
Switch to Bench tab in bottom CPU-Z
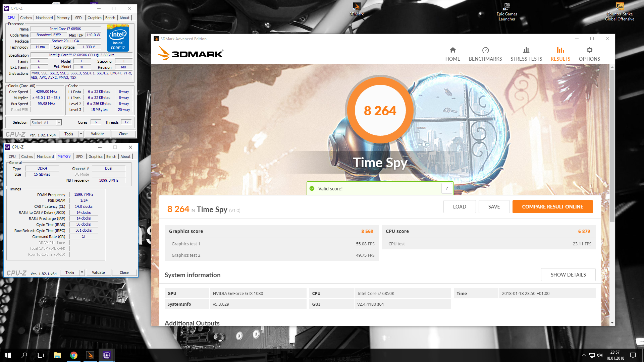click(x=111, y=157)
